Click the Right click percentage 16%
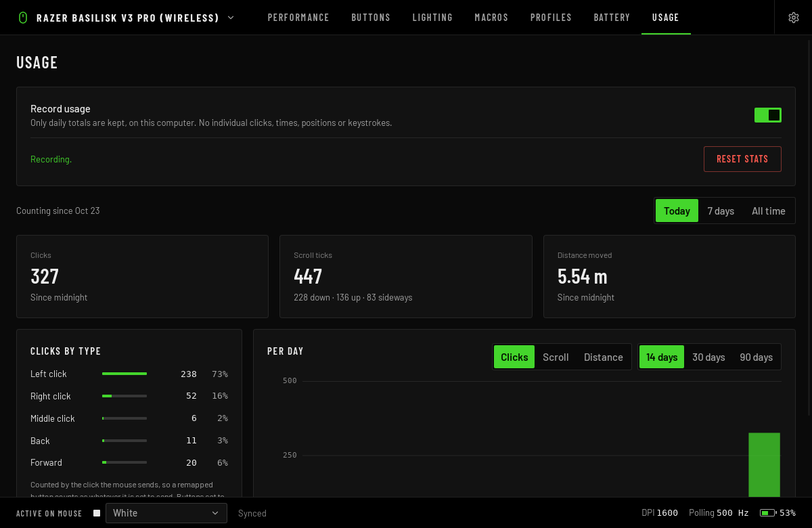This screenshot has width=812, height=528. pyautogui.click(x=220, y=396)
